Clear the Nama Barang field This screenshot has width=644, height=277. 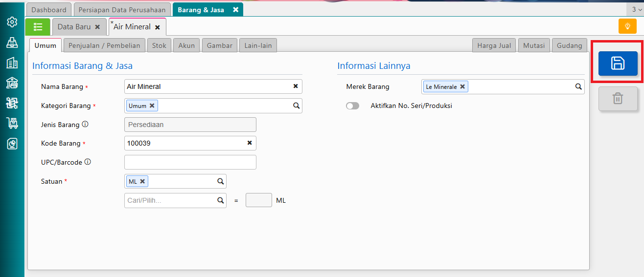point(296,86)
